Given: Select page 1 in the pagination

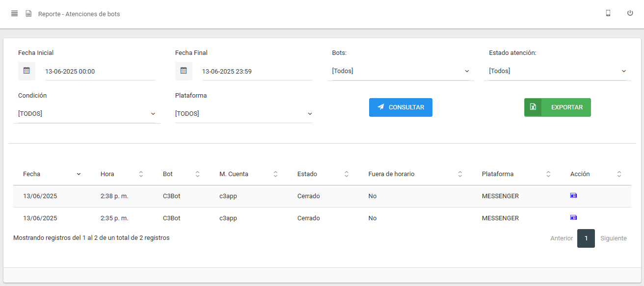Looking at the screenshot, I should point(586,238).
